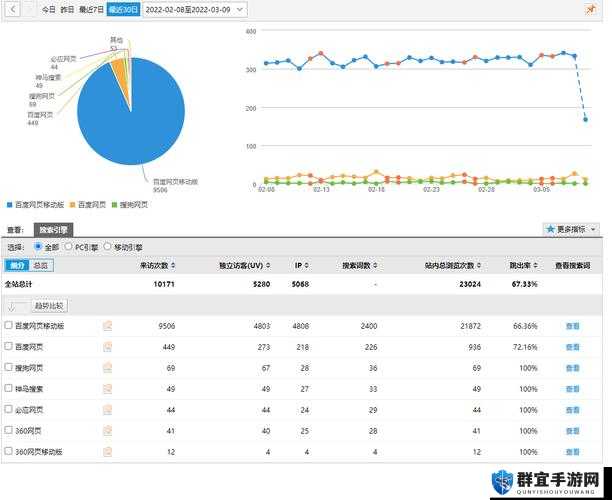This screenshot has width=612, height=500.
Task: Open trend chart icon for 360网页 row
Action: pos(107,431)
